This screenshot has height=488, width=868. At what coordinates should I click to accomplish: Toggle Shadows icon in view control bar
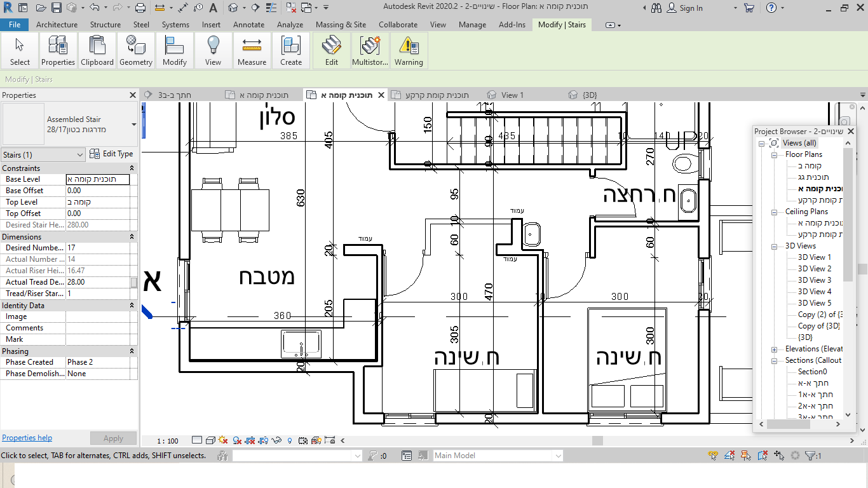pyautogui.click(x=237, y=440)
